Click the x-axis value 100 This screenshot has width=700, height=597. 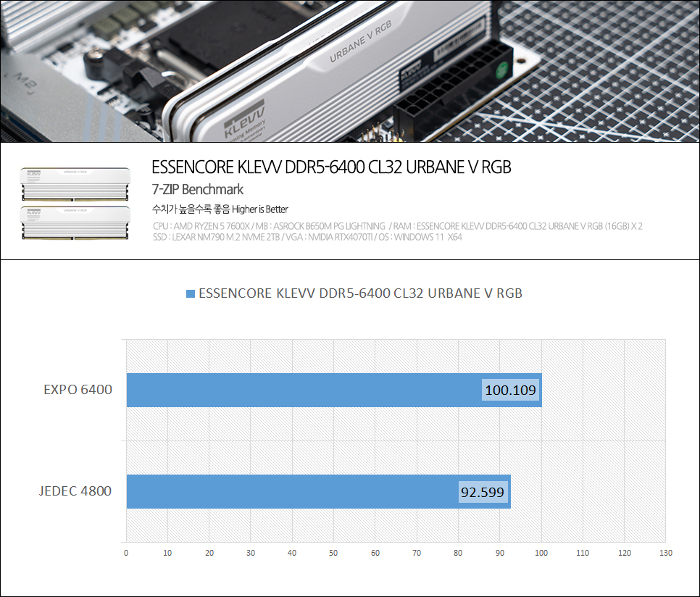(541, 553)
